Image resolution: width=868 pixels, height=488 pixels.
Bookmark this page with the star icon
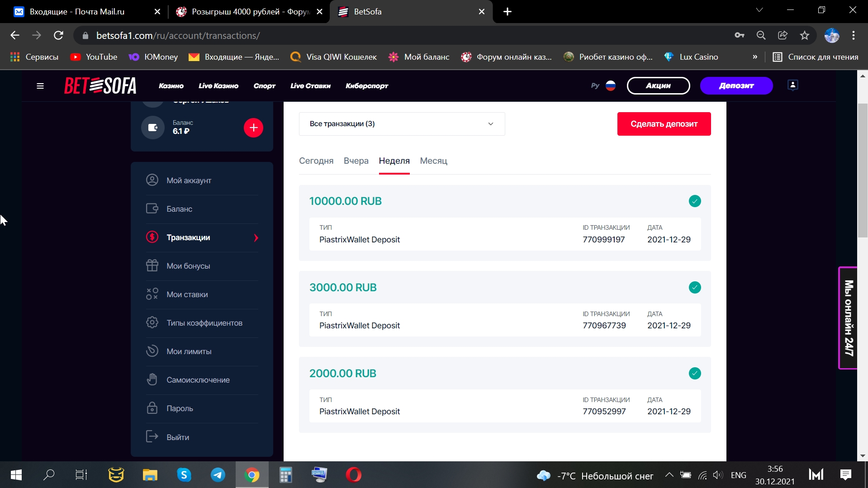coord(804,36)
